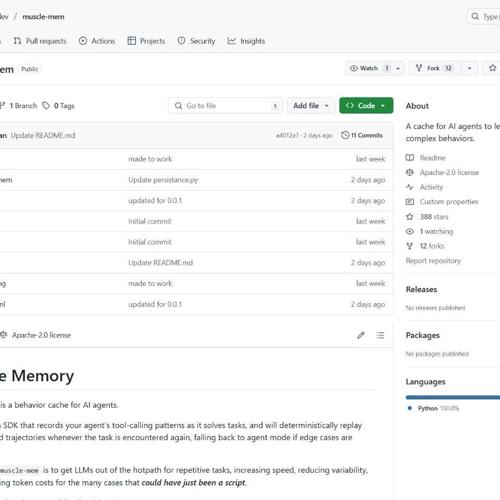Viewport: 500px width, 500px height.
Task: Open the latest commit message Update README.md
Action: point(43,135)
